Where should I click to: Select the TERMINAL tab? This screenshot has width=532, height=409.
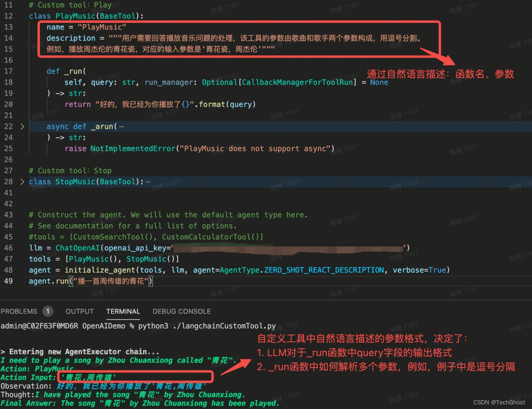pos(123,311)
